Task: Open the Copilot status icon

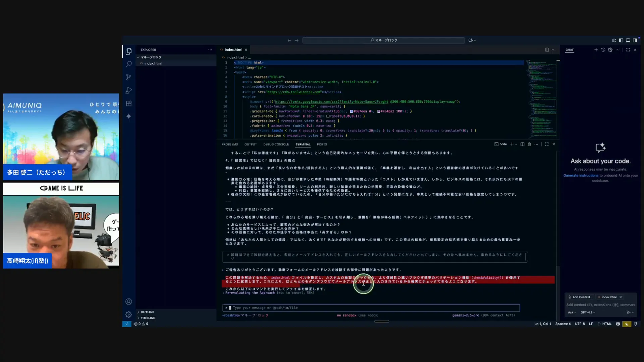Action: tap(618, 324)
